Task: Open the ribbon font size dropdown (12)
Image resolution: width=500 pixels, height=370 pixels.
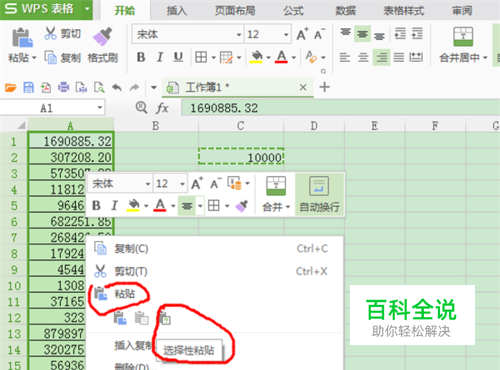Action: click(286, 35)
